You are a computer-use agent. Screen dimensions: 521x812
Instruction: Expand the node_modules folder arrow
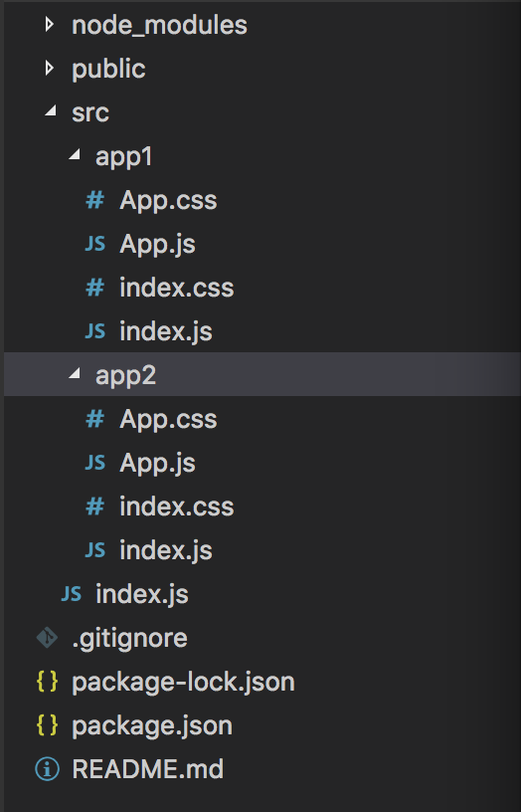(49, 24)
